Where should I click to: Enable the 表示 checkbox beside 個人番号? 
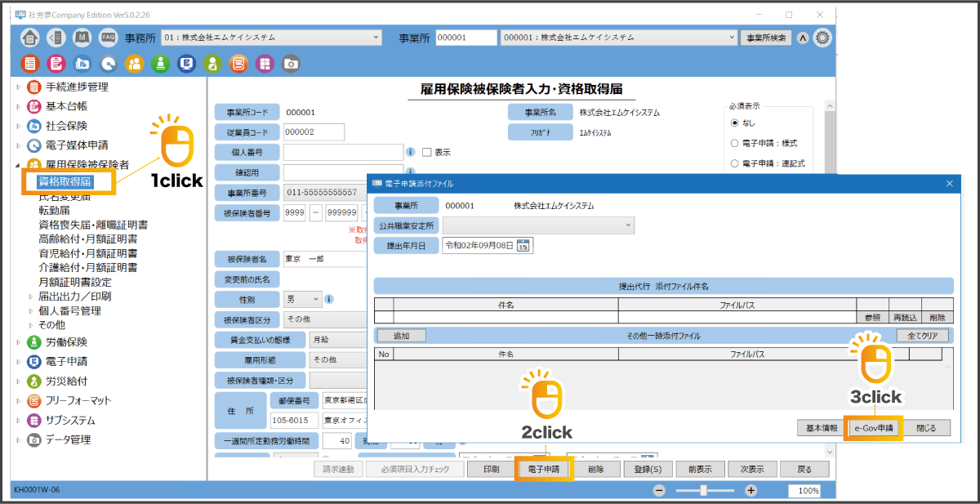(x=426, y=152)
